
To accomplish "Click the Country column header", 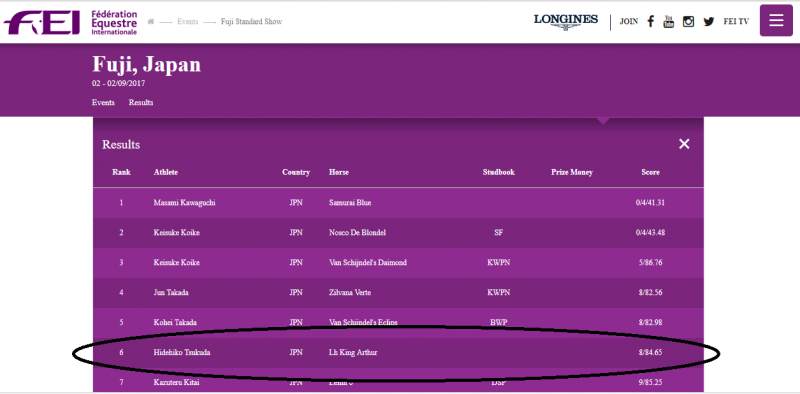I will point(296,173).
